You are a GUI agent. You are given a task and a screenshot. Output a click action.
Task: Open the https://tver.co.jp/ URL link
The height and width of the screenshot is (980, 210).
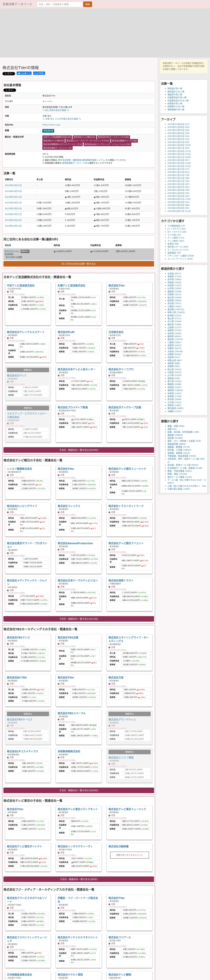(52, 125)
